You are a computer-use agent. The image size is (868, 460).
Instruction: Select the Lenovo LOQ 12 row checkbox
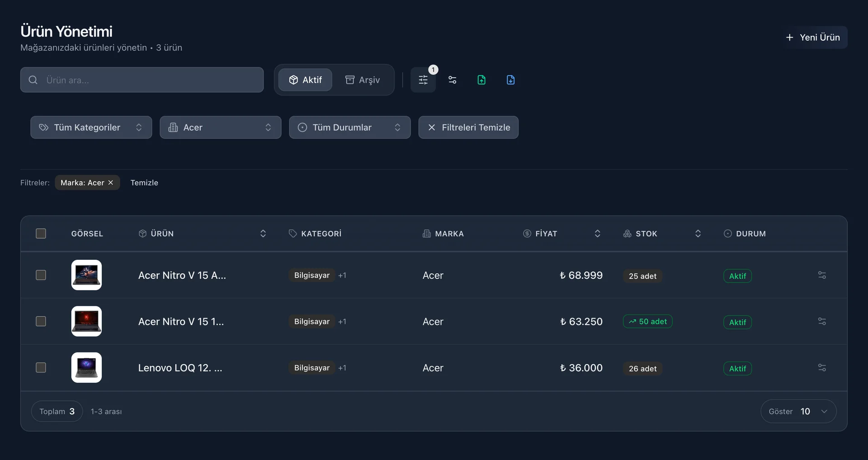[x=41, y=368]
